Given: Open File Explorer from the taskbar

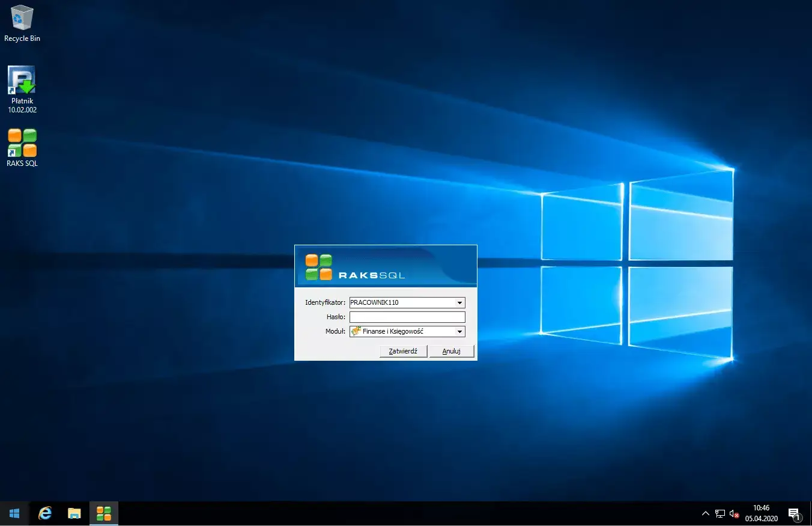Looking at the screenshot, I should (74, 513).
